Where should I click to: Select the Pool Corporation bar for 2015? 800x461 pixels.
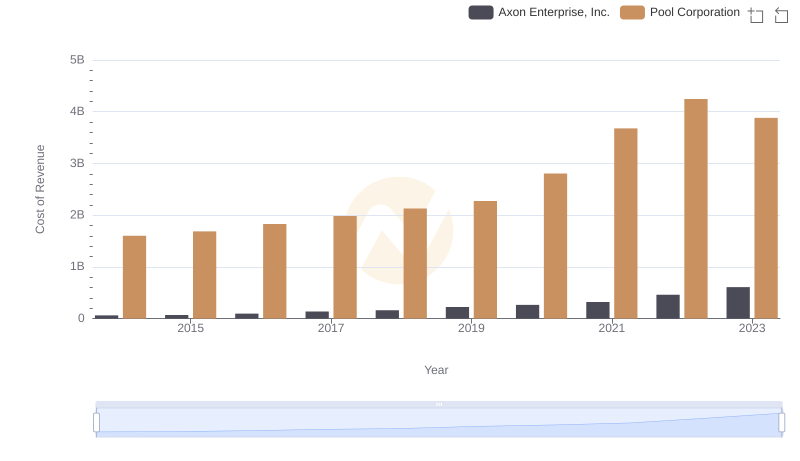point(205,275)
